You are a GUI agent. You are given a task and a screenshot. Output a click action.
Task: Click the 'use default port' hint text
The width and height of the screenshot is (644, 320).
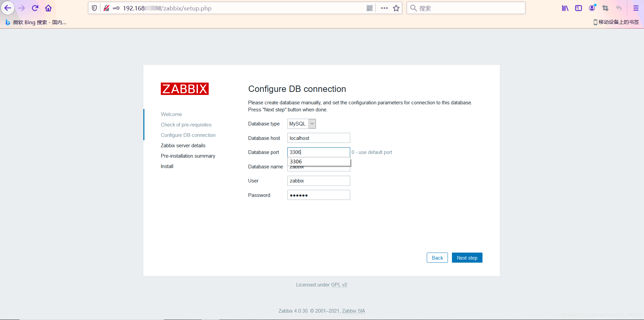coord(372,152)
